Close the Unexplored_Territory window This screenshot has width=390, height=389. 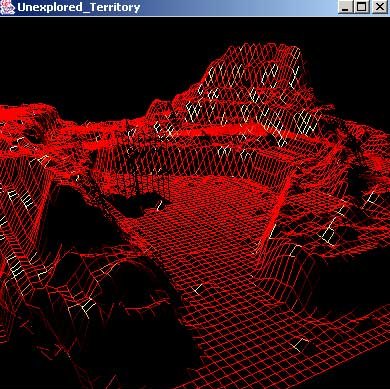pos(380,7)
